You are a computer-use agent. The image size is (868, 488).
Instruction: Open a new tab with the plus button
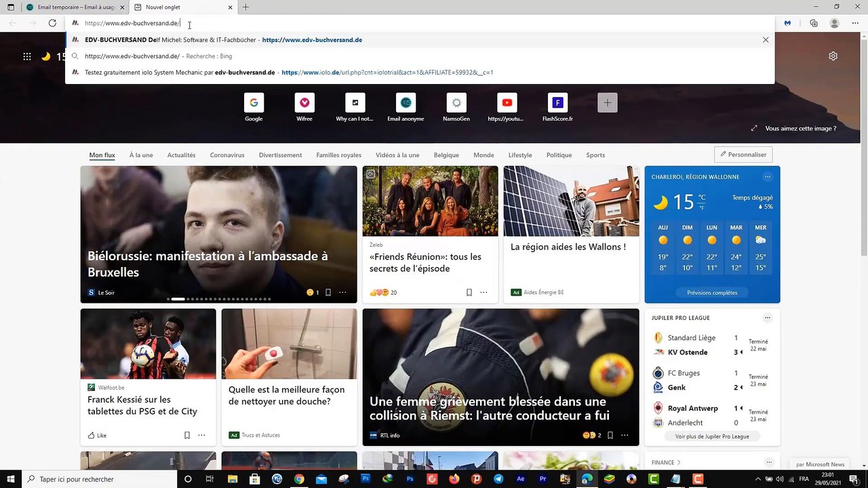coord(245,7)
